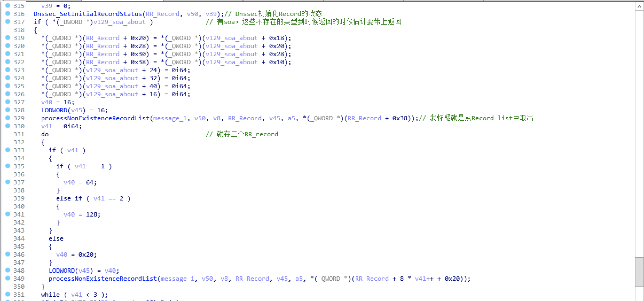The width and height of the screenshot is (644, 301).
Task: Toggle breakpoint on the line 317 if statement
Action: click(x=8, y=21)
